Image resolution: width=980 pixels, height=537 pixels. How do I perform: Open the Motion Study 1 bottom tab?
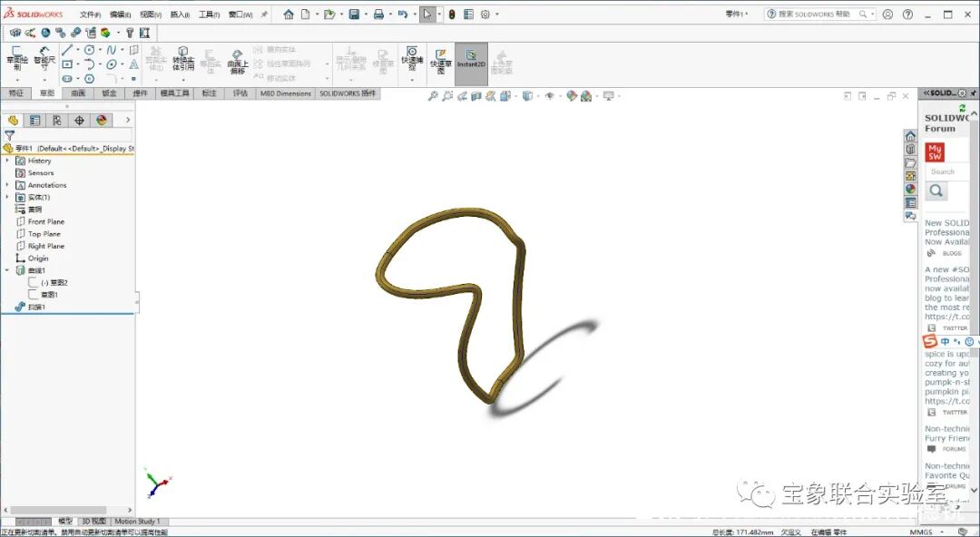(137, 522)
